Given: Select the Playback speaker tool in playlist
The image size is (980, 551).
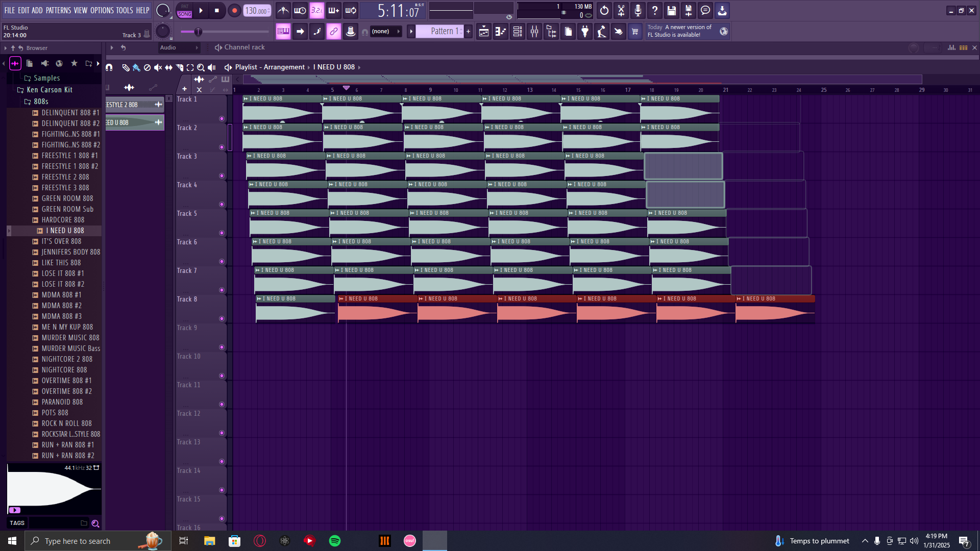Looking at the screenshot, I should coord(211,67).
